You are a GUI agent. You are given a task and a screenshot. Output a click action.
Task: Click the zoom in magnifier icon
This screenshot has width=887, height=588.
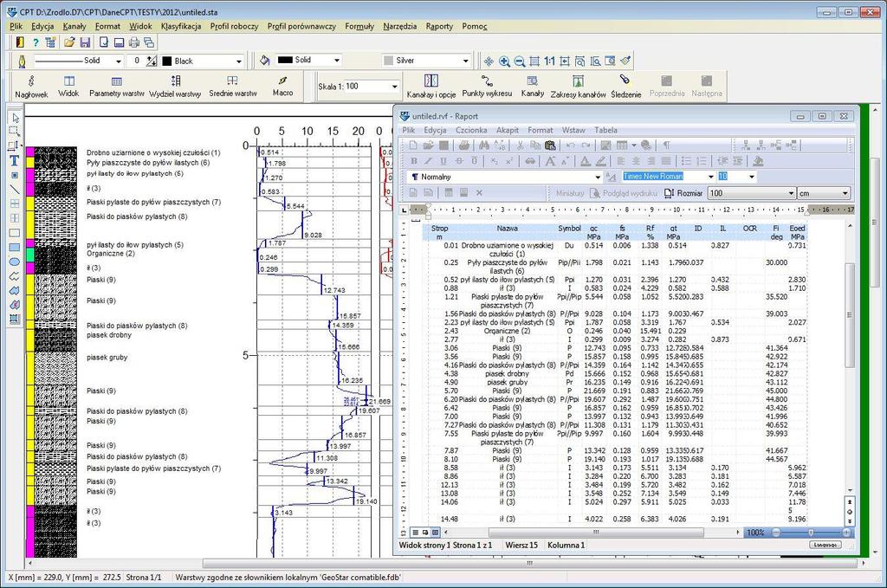coord(504,61)
